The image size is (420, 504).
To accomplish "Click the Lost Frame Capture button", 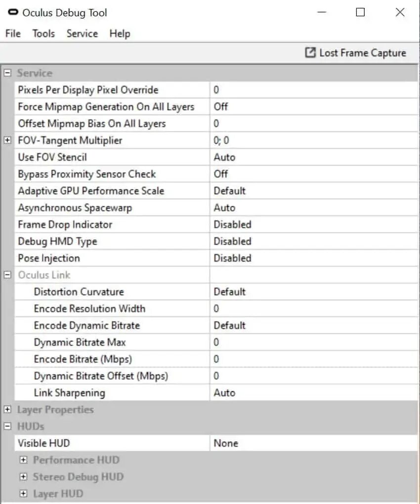I will (355, 52).
